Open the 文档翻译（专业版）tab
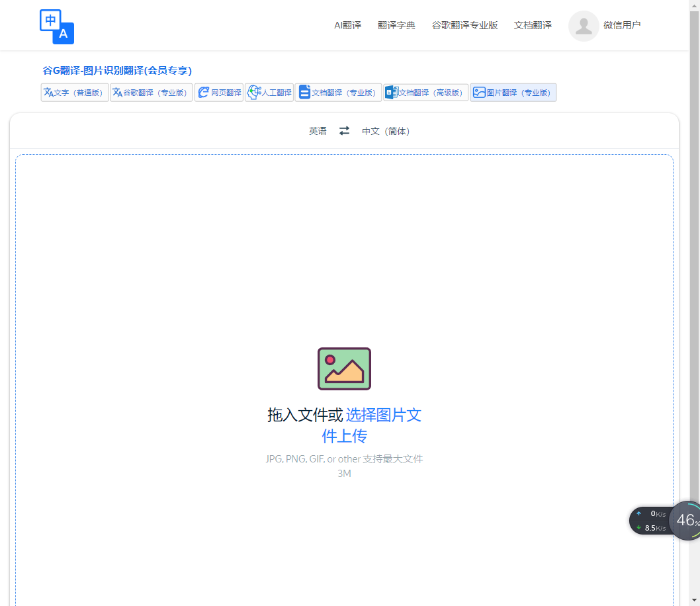 tap(338, 93)
